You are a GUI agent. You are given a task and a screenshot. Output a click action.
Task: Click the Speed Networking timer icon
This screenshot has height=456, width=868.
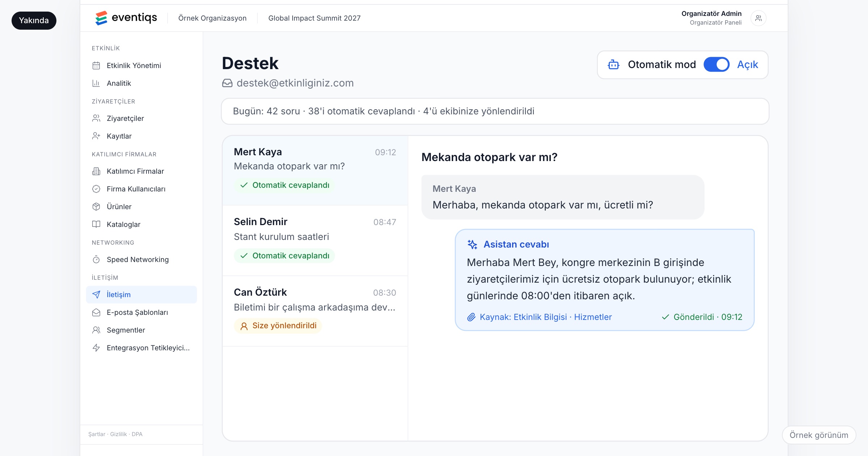pyautogui.click(x=96, y=259)
